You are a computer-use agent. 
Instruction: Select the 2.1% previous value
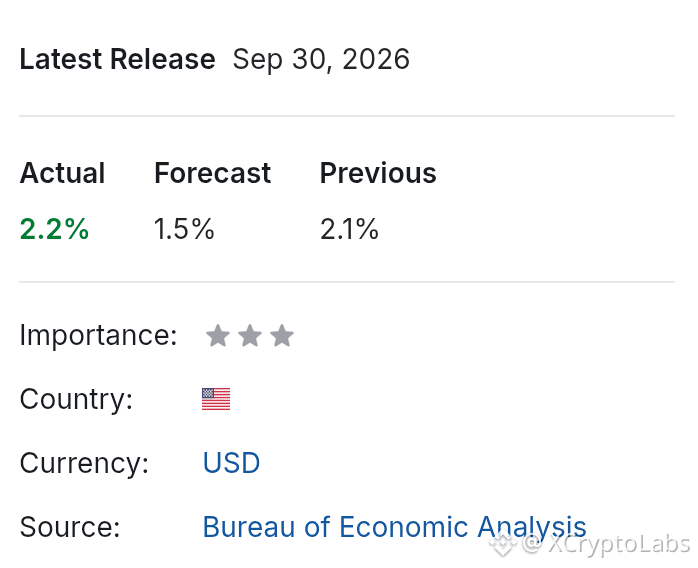coord(349,229)
